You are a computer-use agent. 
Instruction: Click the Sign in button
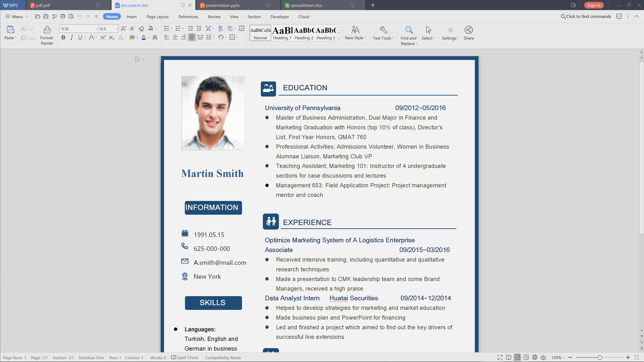click(594, 5)
